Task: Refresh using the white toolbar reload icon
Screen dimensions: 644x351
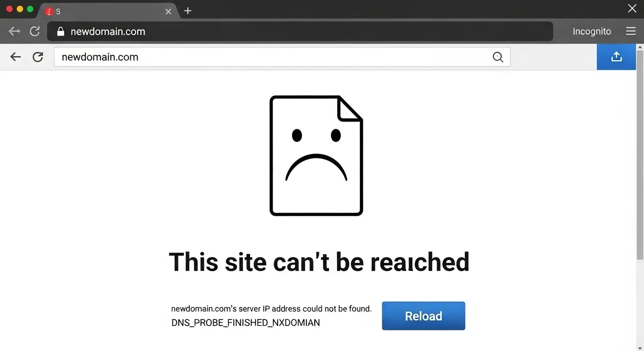Action: point(38,57)
